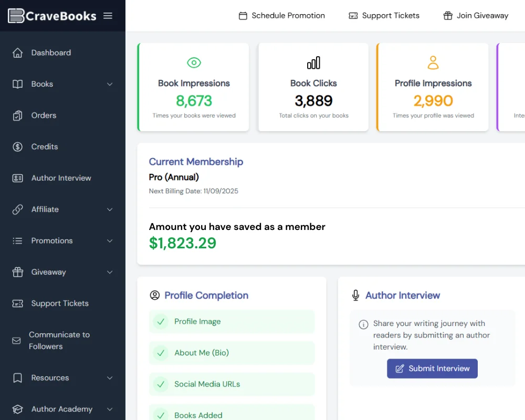Viewport: 525px width, 420px height.
Task: Click the Credits dollar icon
Action: click(x=18, y=147)
